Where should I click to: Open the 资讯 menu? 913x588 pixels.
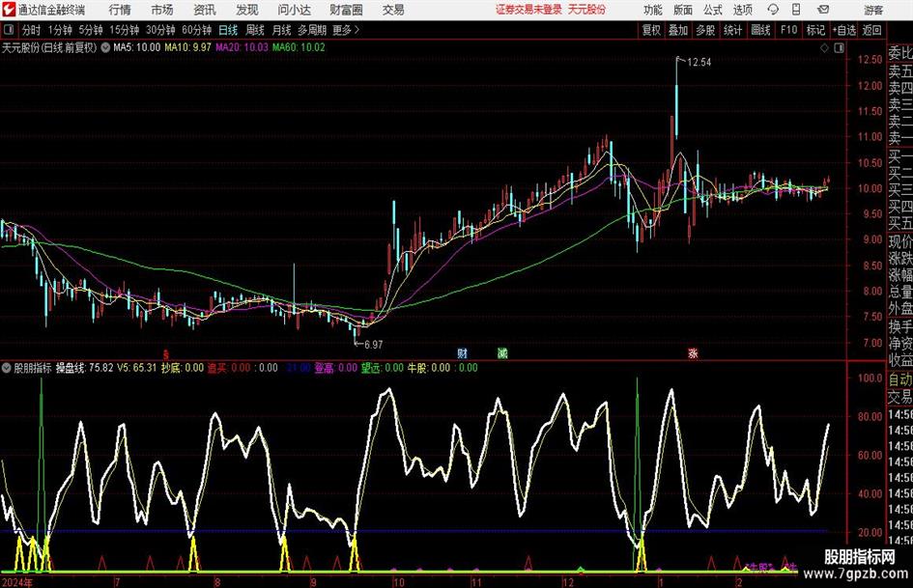click(x=205, y=10)
